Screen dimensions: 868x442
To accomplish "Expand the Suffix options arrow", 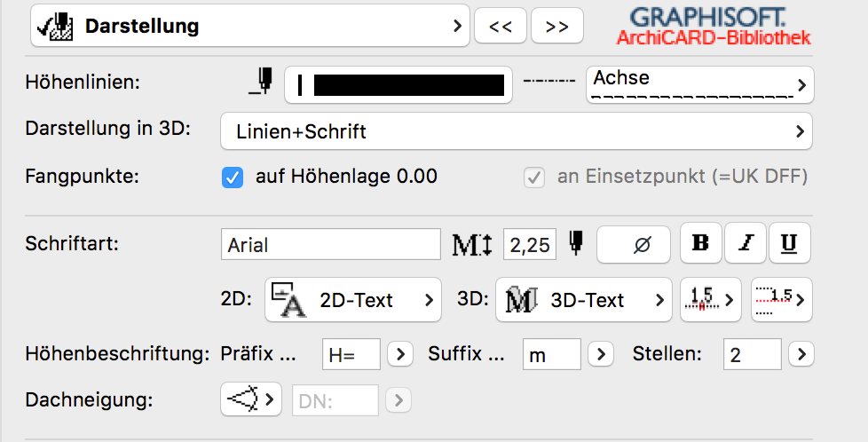I will (601, 355).
